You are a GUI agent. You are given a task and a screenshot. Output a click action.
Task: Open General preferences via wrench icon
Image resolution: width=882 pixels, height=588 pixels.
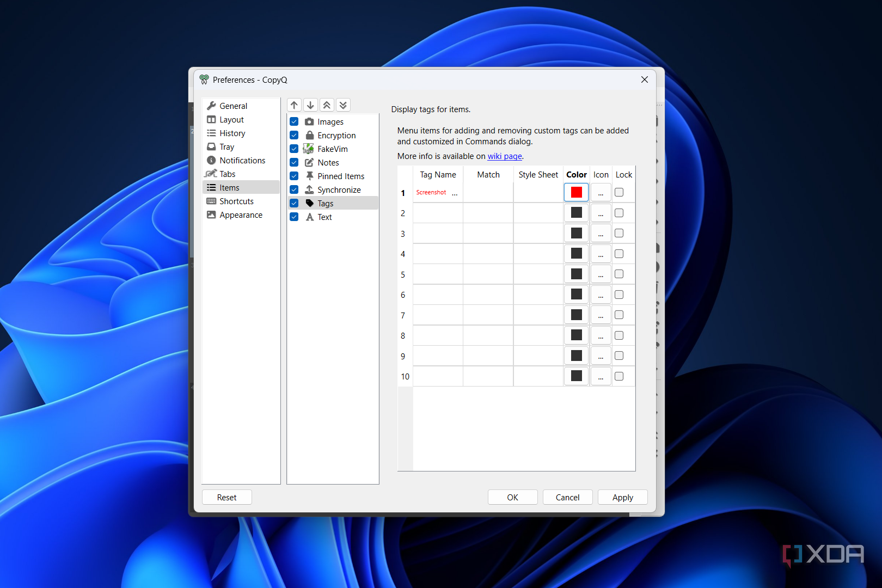click(211, 106)
